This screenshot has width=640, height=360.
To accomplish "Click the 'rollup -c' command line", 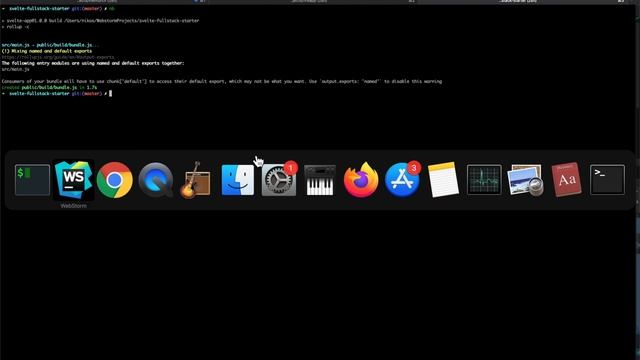I will [x=16, y=27].
